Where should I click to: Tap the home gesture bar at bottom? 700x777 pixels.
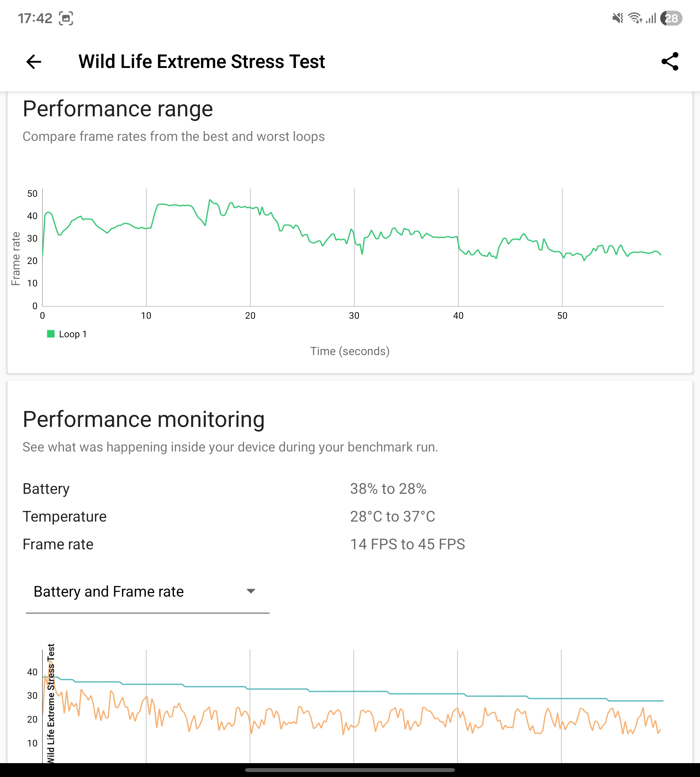coord(350,770)
